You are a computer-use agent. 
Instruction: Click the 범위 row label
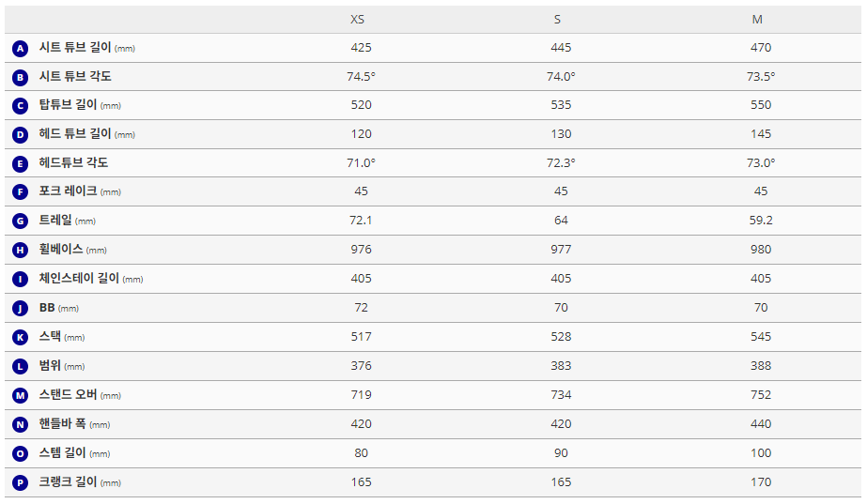[x=50, y=366]
